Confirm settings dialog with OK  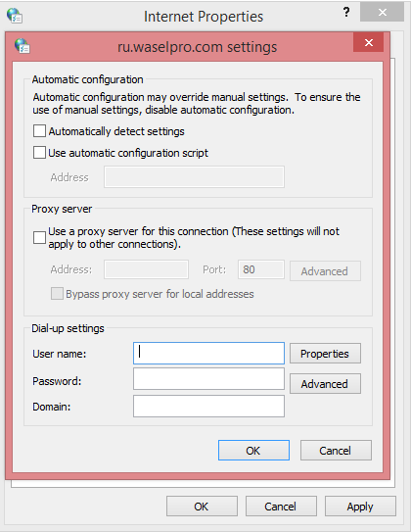coord(253,451)
